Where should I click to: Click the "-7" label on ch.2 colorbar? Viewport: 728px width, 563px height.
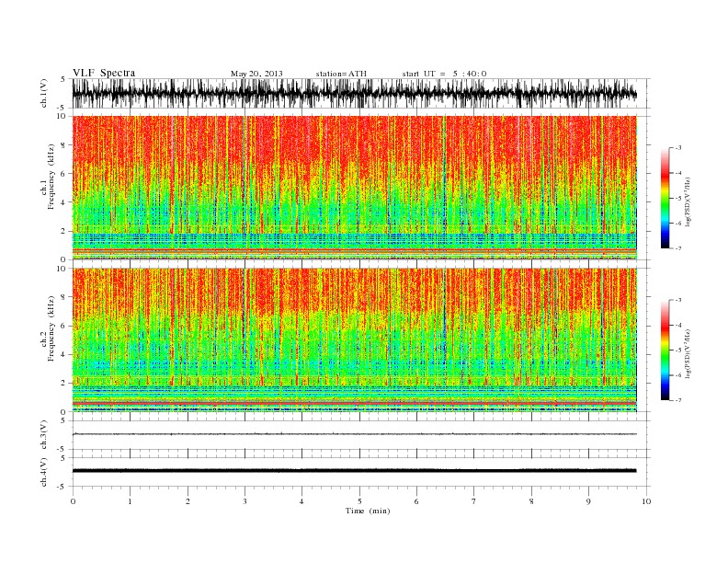tap(678, 400)
